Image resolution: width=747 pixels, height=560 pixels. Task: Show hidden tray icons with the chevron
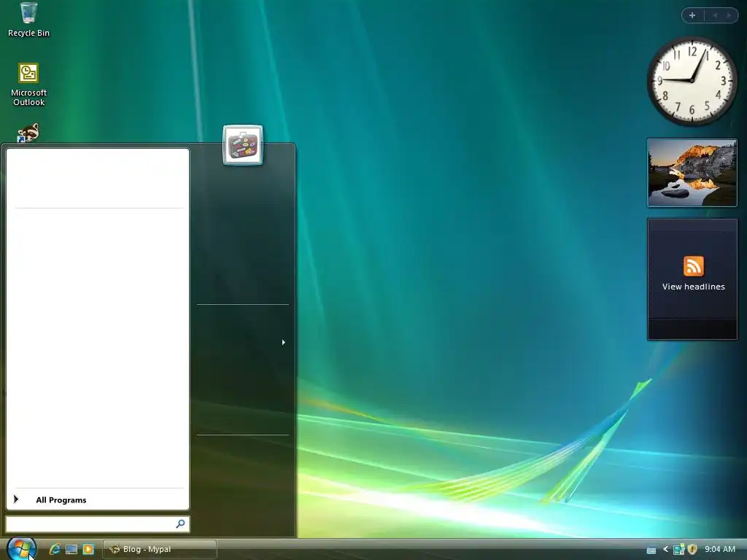coord(665,550)
